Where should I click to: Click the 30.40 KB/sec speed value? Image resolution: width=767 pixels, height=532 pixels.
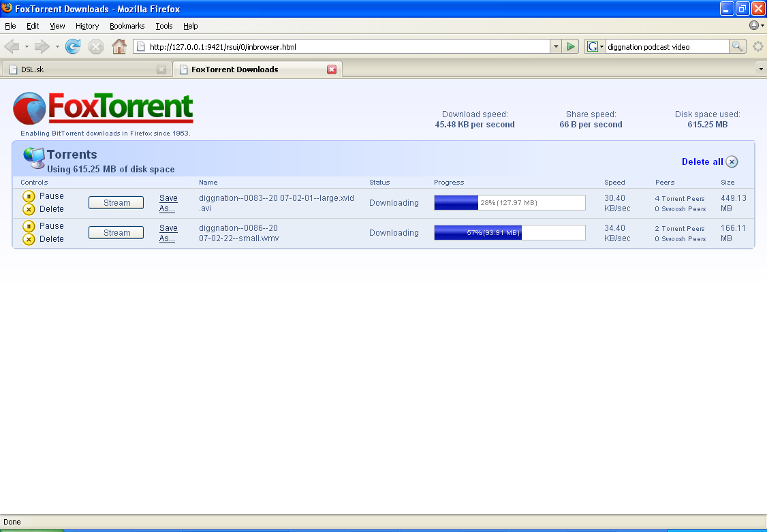[x=617, y=203]
